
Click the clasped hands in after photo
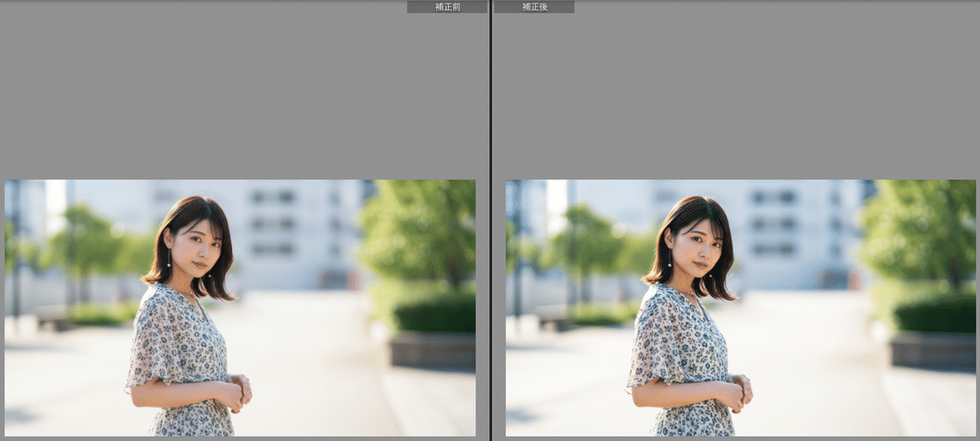(738, 392)
